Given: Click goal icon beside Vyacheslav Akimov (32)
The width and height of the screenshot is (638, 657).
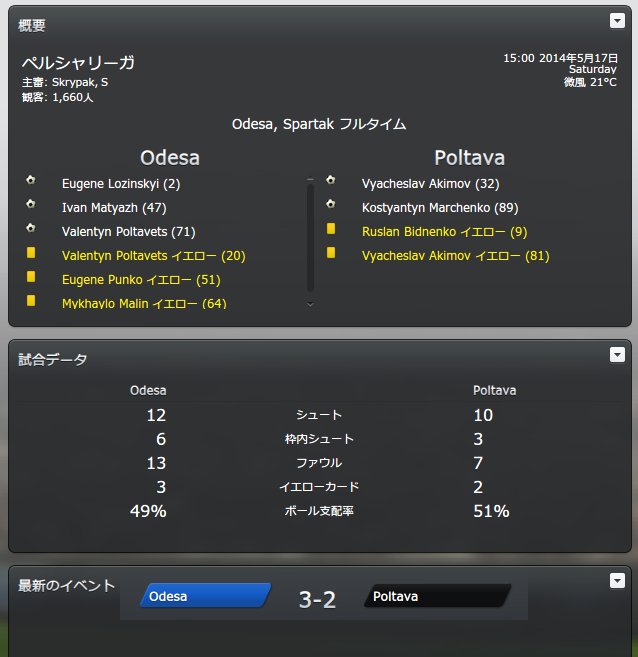Looking at the screenshot, I should click(x=331, y=180).
